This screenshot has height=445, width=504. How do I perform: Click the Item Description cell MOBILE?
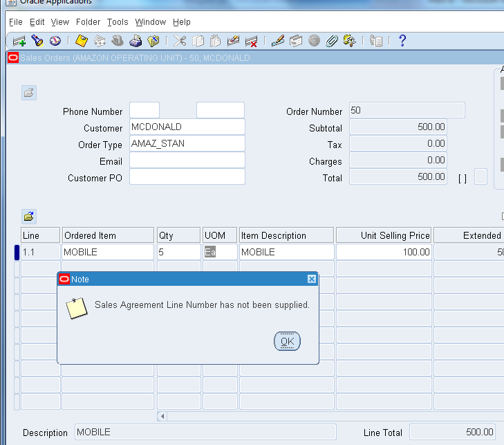(x=287, y=252)
